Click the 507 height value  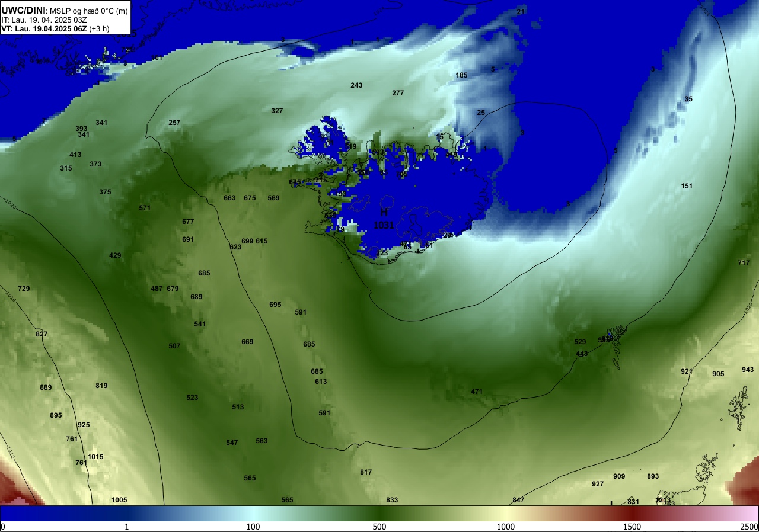point(174,346)
